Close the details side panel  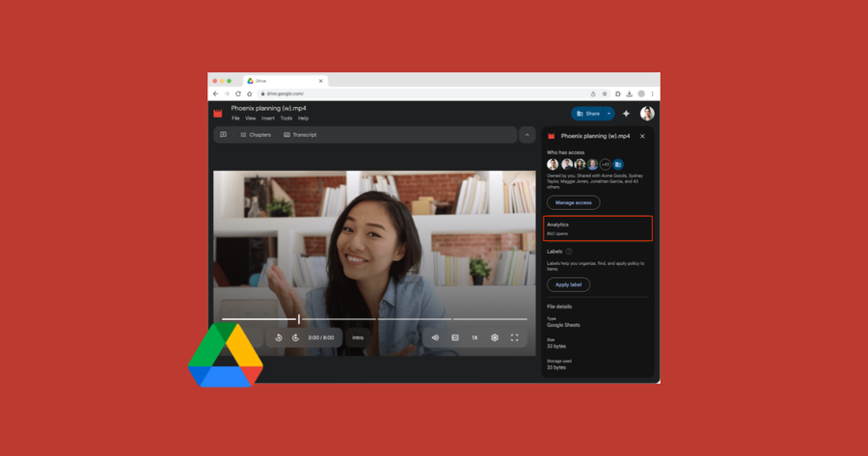tap(642, 136)
